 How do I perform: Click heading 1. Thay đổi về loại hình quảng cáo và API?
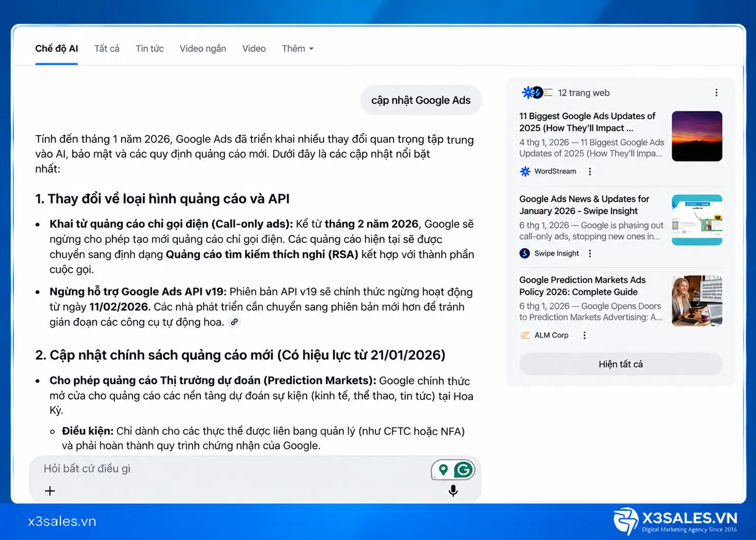pos(163,199)
